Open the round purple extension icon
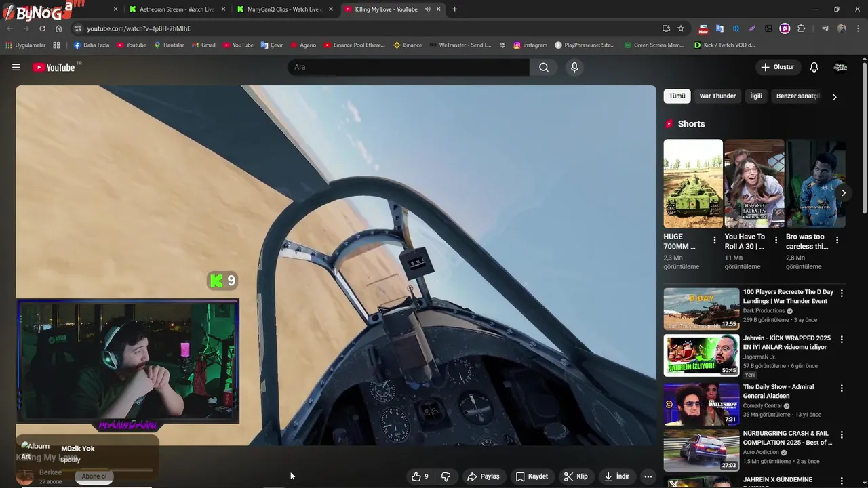The image size is (868, 488). (785, 28)
